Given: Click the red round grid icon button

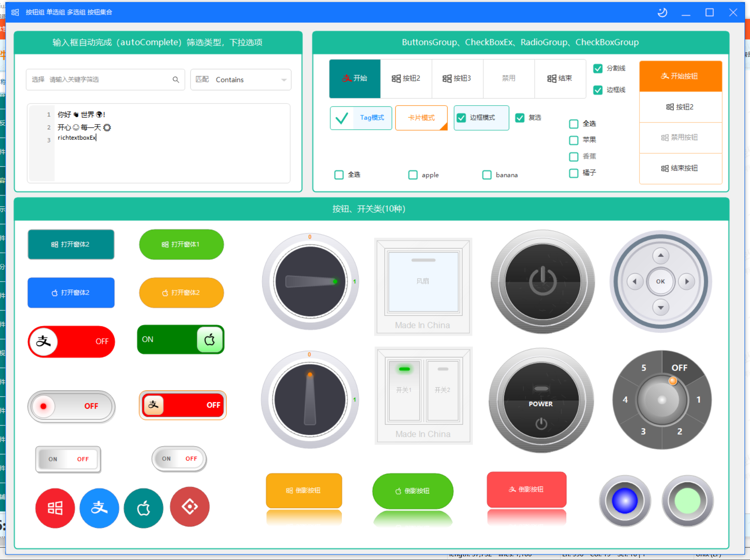Looking at the screenshot, I should pyautogui.click(x=55, y=508).
